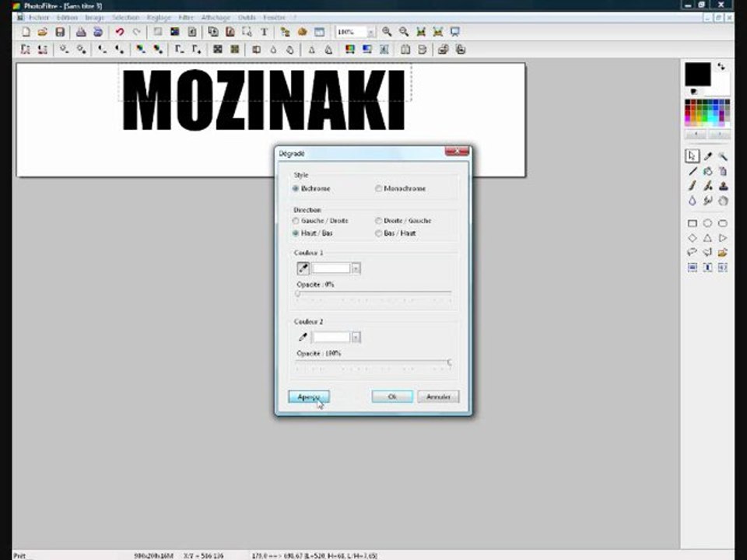
Task: Click the Save floppy disk icon
Action: pos(60,32)
